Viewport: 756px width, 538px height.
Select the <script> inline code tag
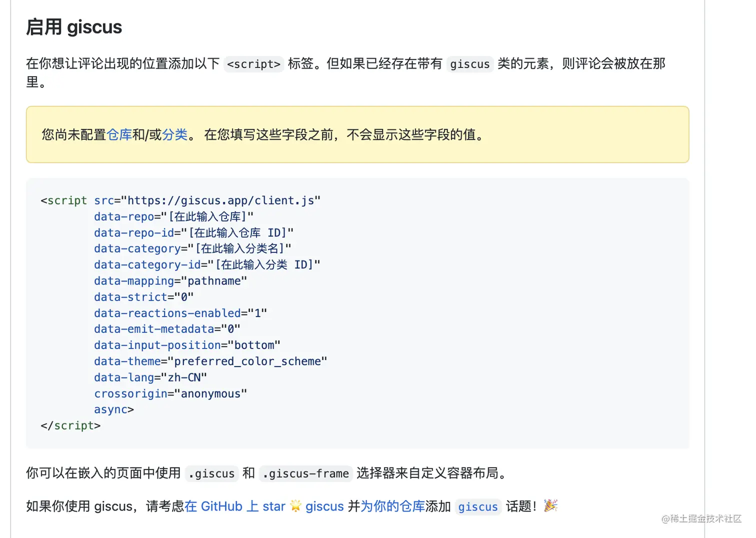[253, 64]
